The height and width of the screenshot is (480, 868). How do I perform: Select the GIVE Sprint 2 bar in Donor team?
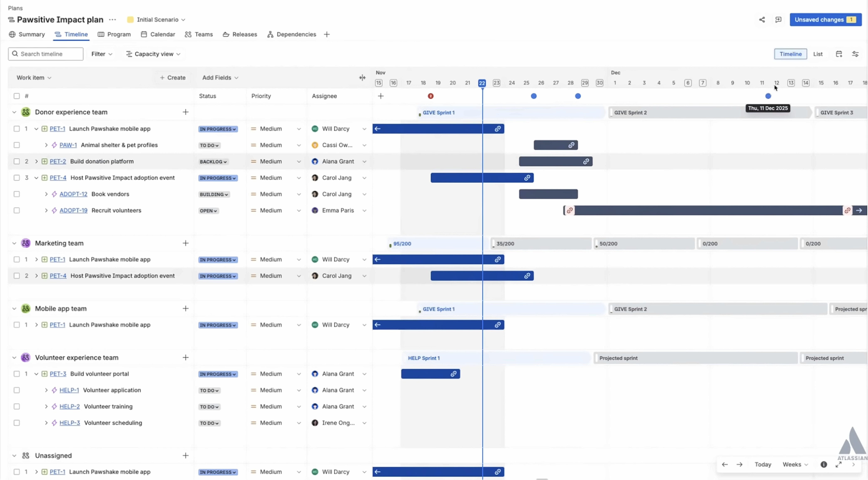(710, 113)
